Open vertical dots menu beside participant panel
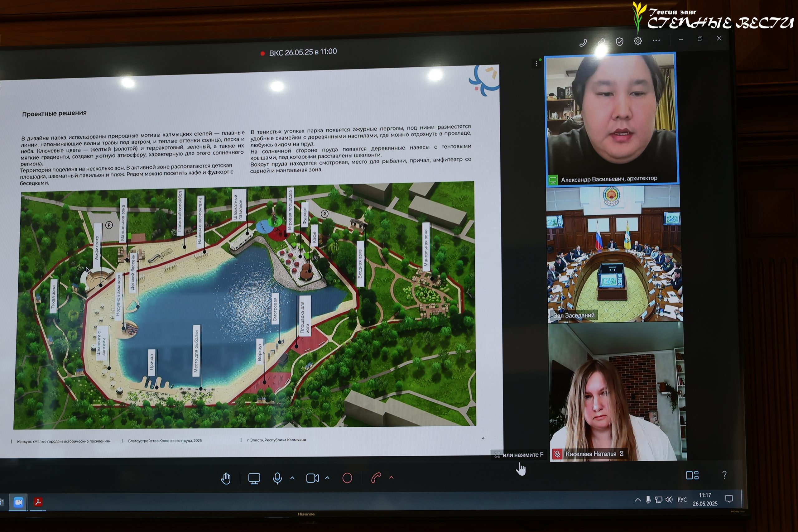This screenshot has width=798, height=532. pos(536,64)
